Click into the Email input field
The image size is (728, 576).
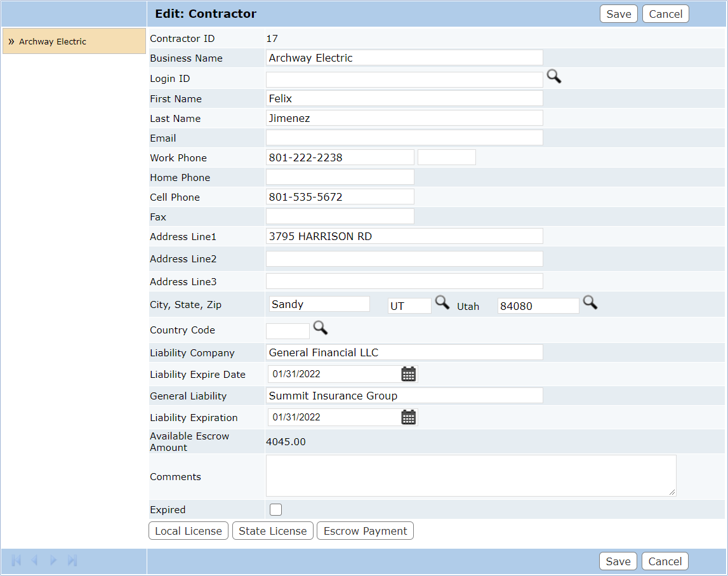coord(404,138)
